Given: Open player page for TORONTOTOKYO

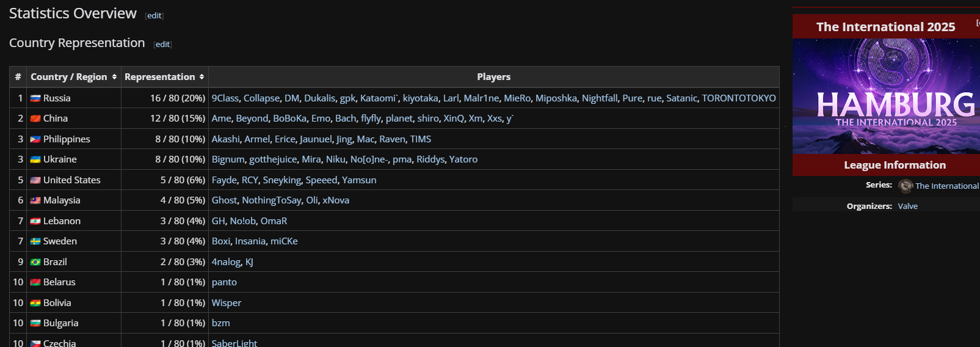Looking at the screenshot, I should click(x=739, y=98).
